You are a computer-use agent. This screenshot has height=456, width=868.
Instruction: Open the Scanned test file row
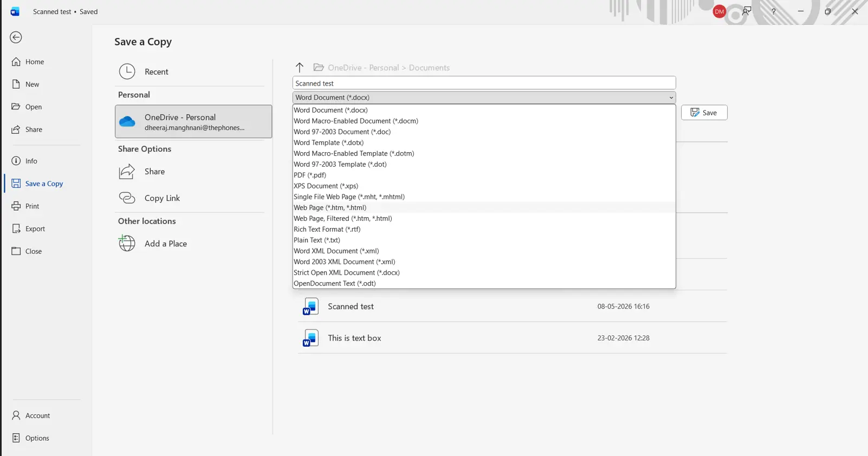pyautogui.click(x=512, y=307)
